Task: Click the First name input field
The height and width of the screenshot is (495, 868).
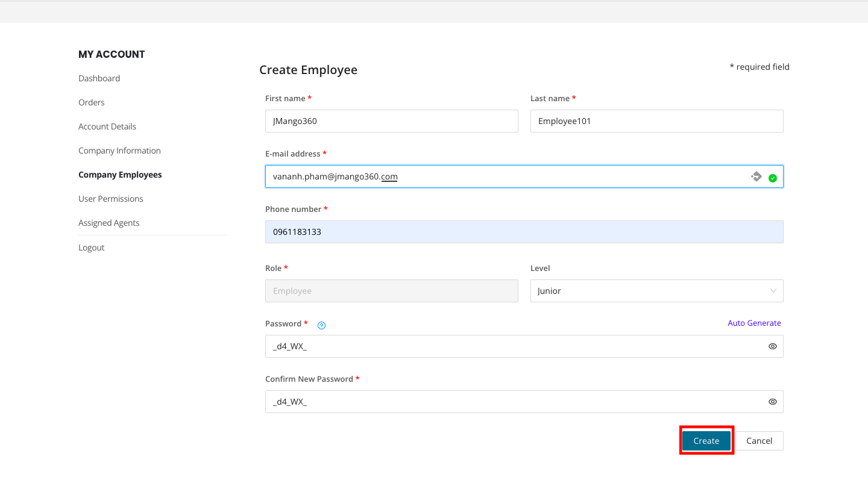Action: [x=391, y=121]
